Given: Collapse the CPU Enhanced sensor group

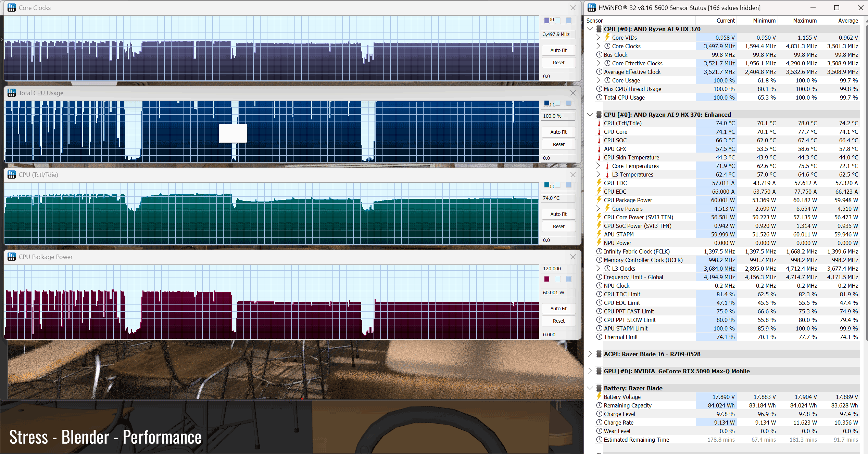Looking at the screenshot, I should (590, 115).
